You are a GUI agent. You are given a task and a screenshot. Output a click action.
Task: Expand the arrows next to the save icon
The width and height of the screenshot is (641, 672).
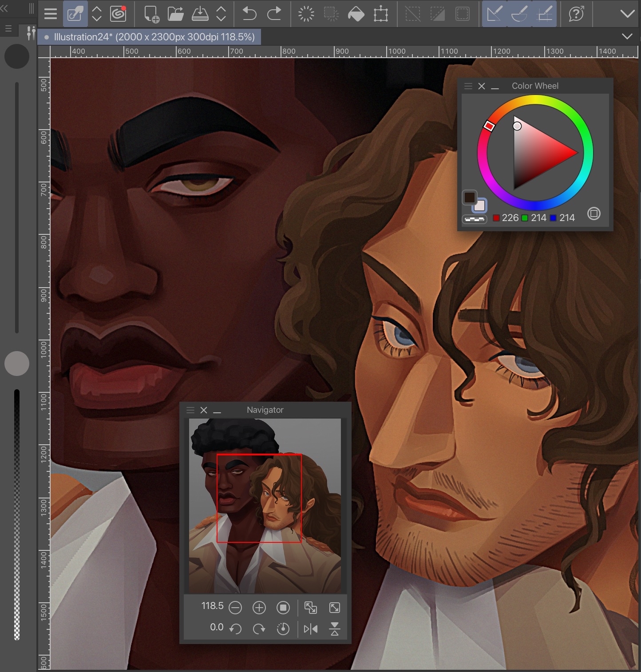pos(221,14)
